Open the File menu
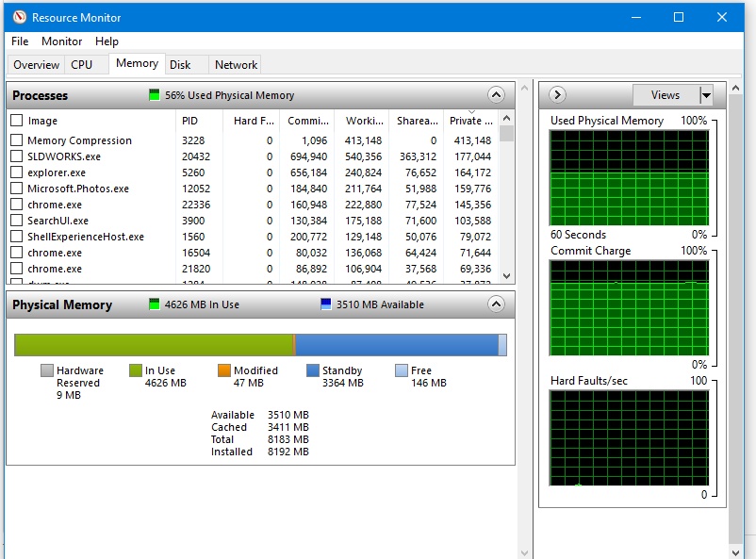 (20, 41)
